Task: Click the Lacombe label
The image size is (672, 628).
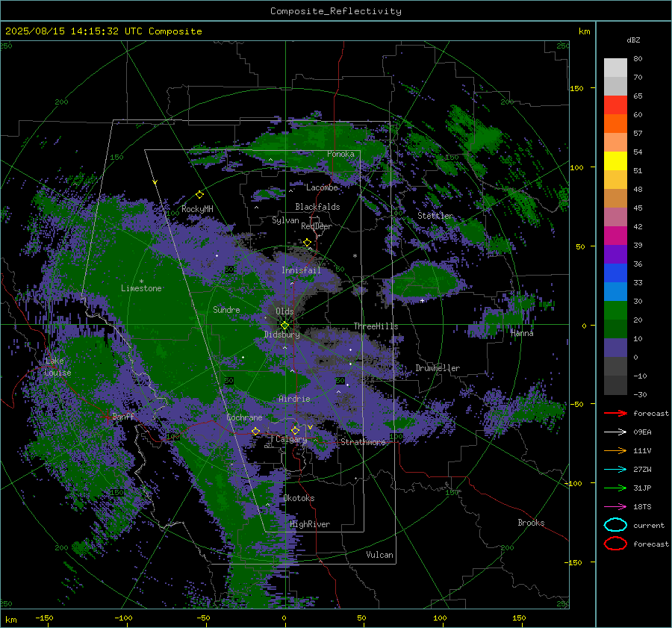Action: 322,187
